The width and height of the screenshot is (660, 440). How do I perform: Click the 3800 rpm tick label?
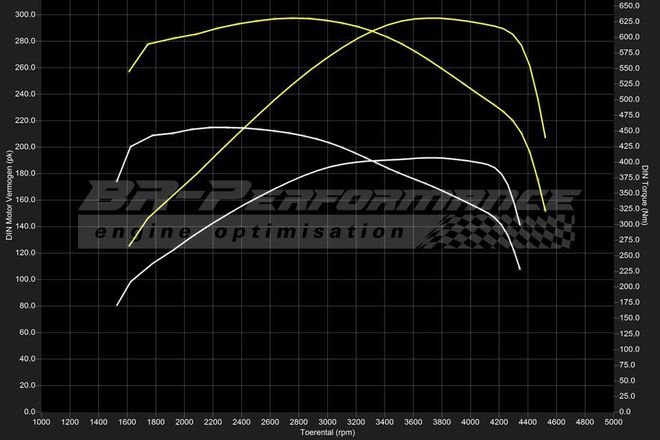pyautogui.click(x=443, y=422)
